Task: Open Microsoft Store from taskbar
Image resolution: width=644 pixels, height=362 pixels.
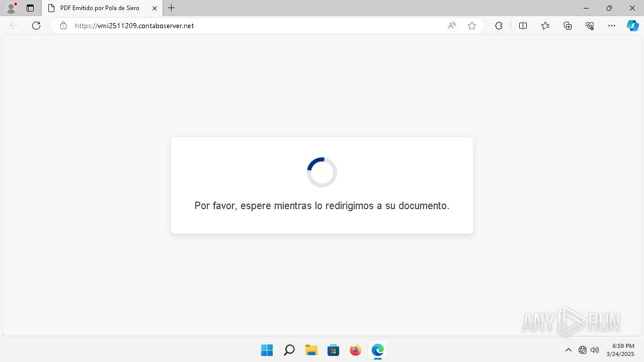Action: tap(333, 350)
